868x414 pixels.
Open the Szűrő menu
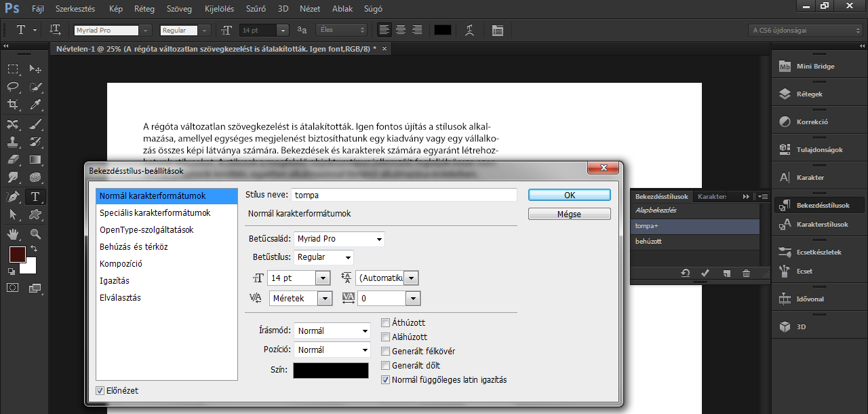coord(257,10)
